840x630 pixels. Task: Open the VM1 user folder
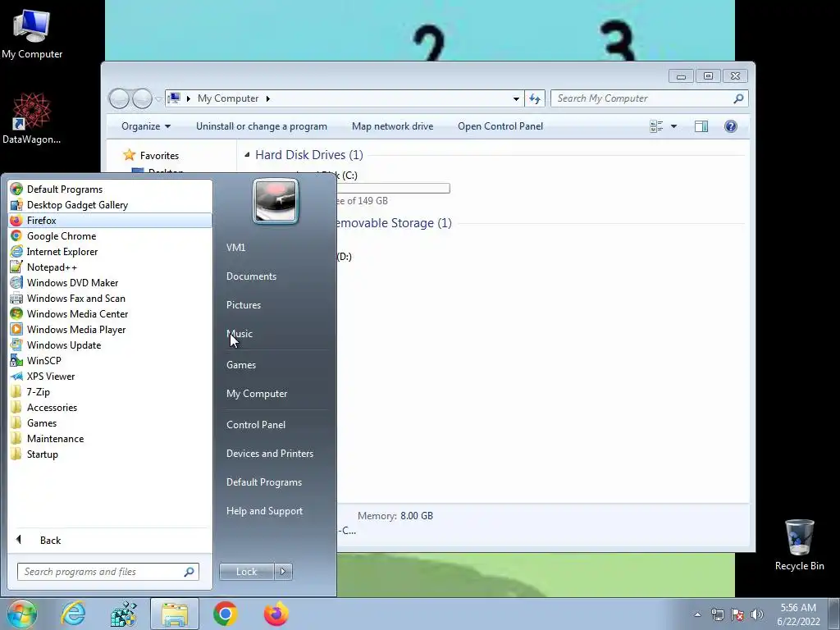[235, 247]
